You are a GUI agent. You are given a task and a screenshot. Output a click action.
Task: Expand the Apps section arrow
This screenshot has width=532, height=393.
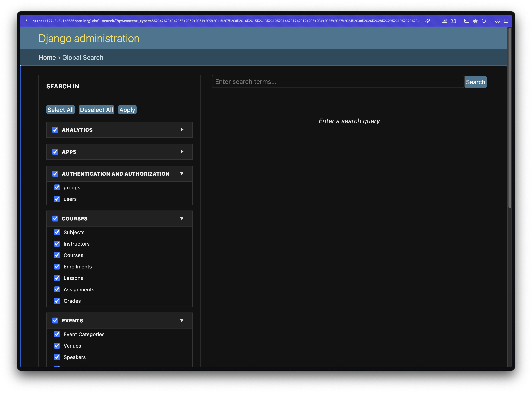[182, 152]
